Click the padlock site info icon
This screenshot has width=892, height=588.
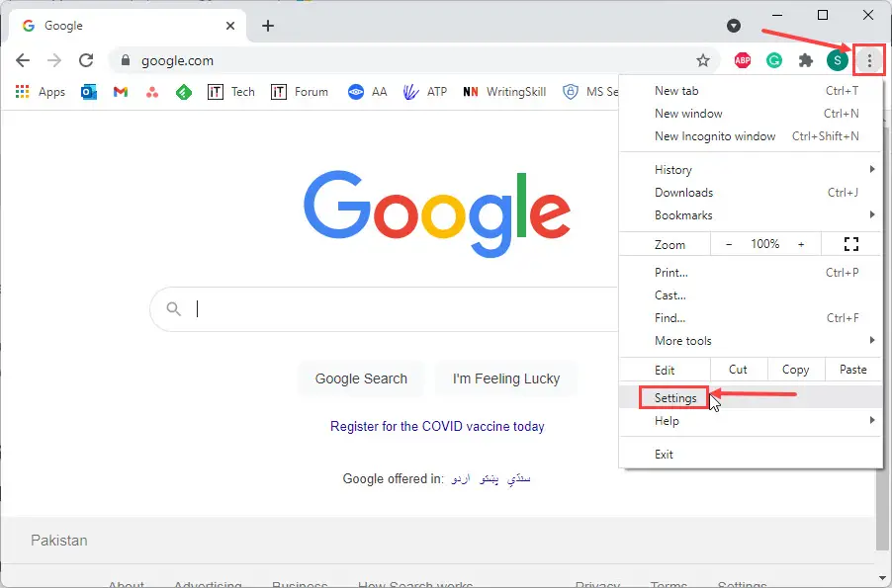(x=126, y=60)
